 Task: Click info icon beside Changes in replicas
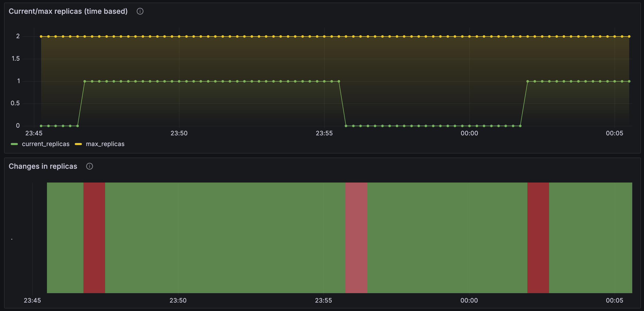tap(89, 166)
